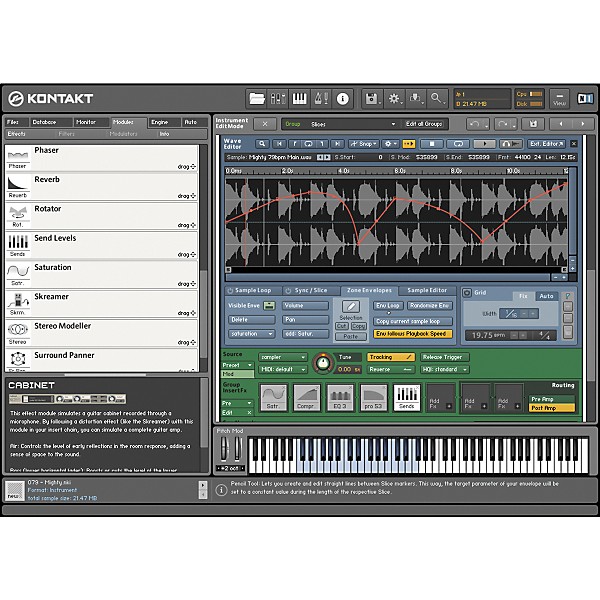Play the sample in Wave Editor
This screenshot has height=600, width=600.
tap(484, 144)
